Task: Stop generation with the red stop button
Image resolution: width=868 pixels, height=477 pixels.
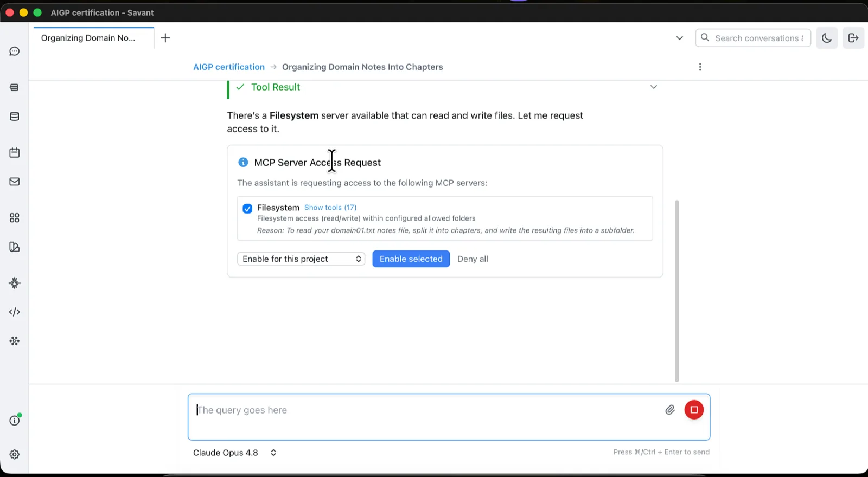Action: tap(694, 410)
